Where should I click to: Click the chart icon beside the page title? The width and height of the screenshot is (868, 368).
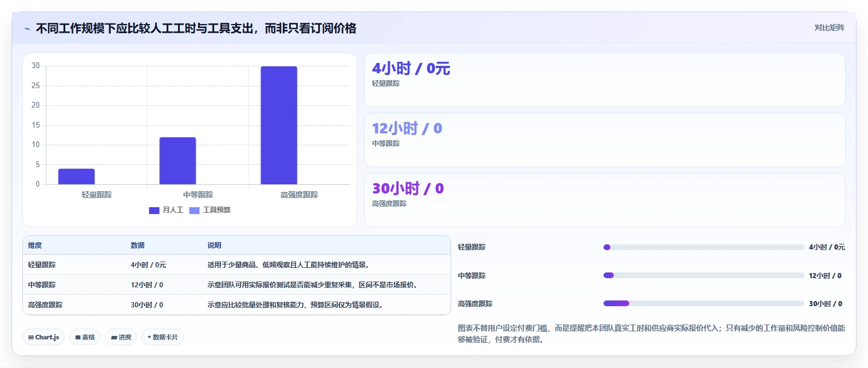(x=27, y=29)
